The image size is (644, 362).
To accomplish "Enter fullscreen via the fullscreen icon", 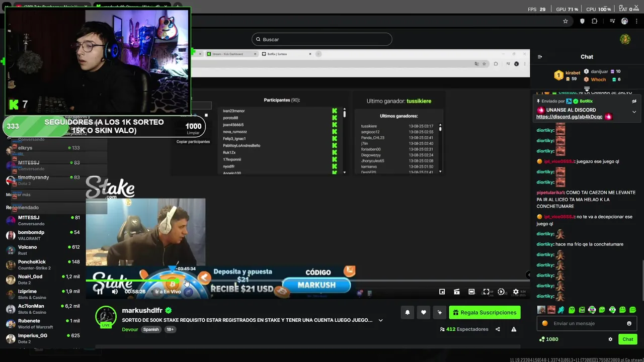I will coord(486,292).
